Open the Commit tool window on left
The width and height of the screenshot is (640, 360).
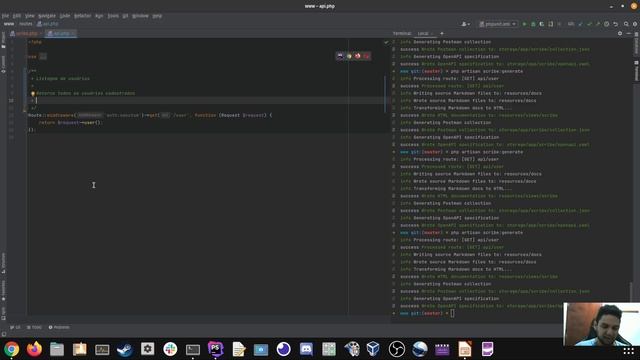(x=3, y=64)
